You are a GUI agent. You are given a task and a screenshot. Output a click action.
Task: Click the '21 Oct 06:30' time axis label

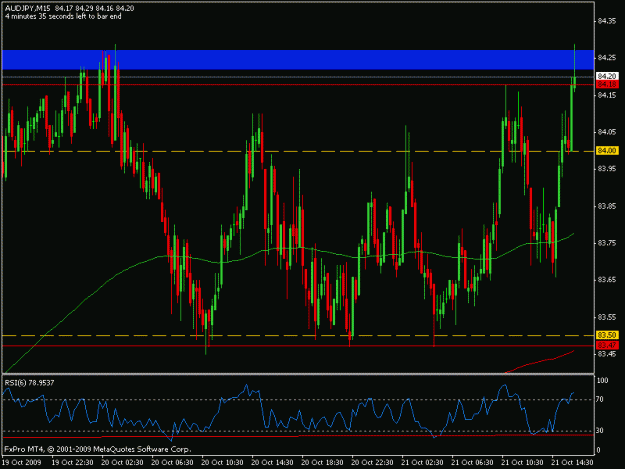472,462
